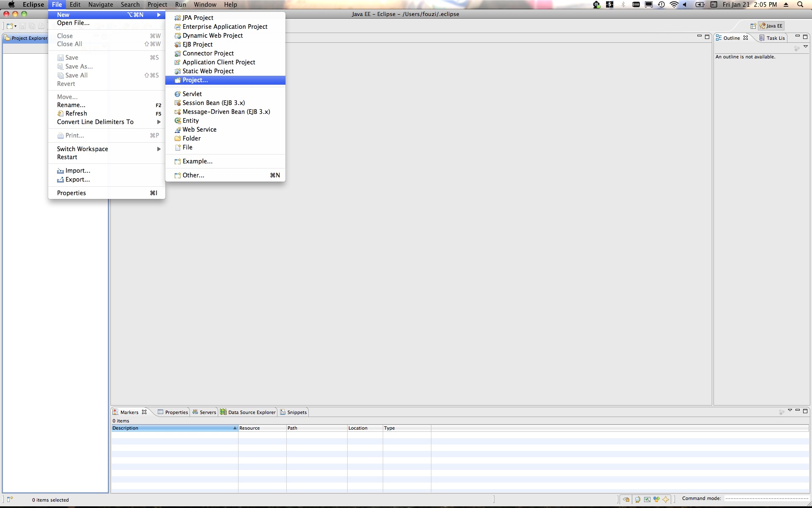Click the volume icon in menu bar
The width and height of the screenshot is (812, 508).
pos(685,5)
